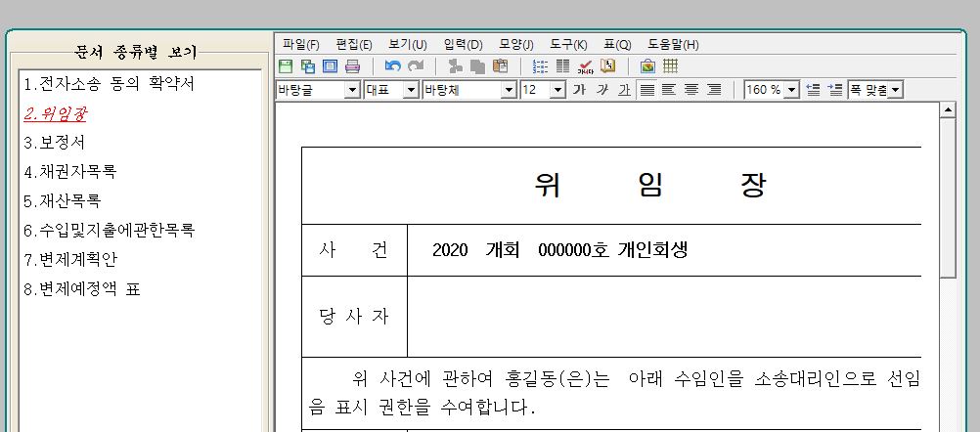Click the green Save icon

[286, 66]
